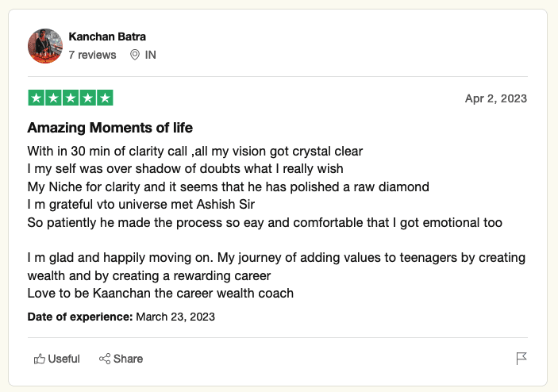Click the Date of experience label

80,317
